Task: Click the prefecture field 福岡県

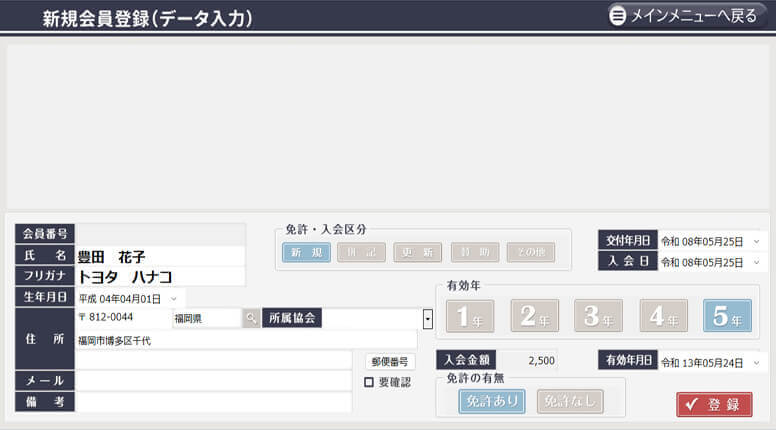Action: pyautogui.click(x=207, y=318)
